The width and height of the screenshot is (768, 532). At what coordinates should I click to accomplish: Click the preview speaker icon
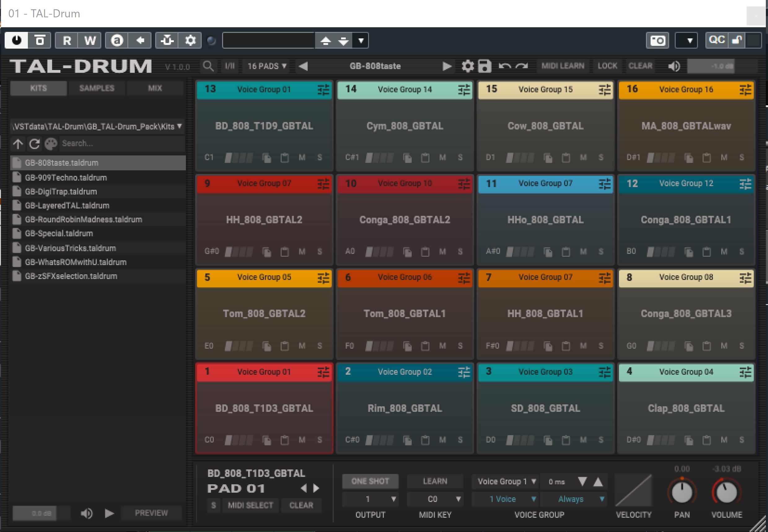(87, 513)
